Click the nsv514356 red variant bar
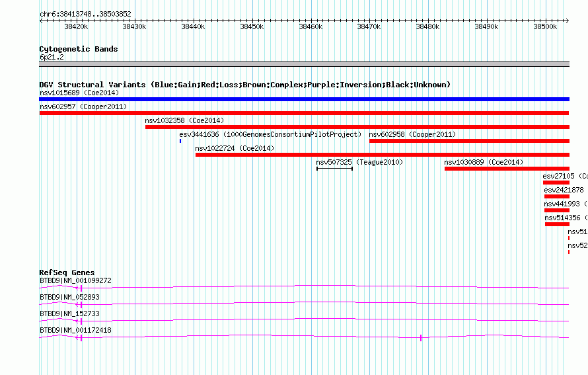The image size is (588, 375). point(557,224)
